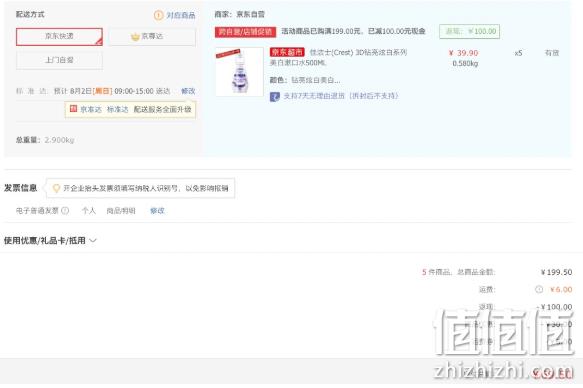The image size is (583, 388).
Task: Click the x5 quantity text
Action: [518, 53]
